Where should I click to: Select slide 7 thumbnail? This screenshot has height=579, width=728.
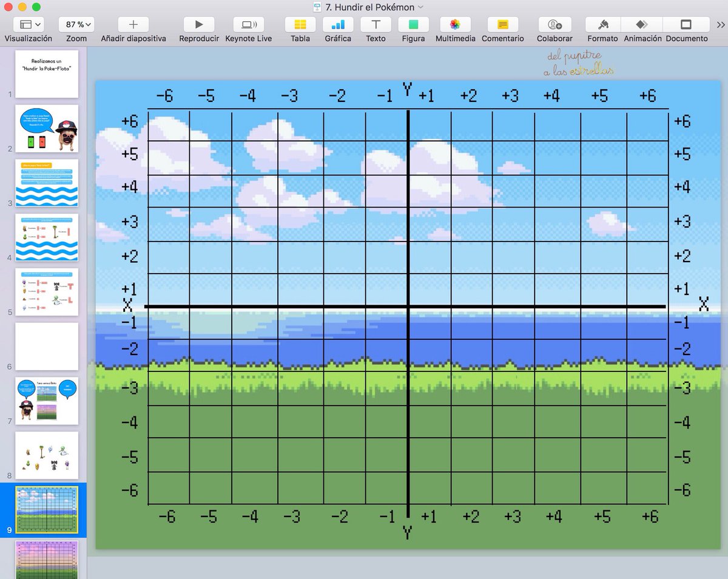pyautogui.click(x=47, y=401)
